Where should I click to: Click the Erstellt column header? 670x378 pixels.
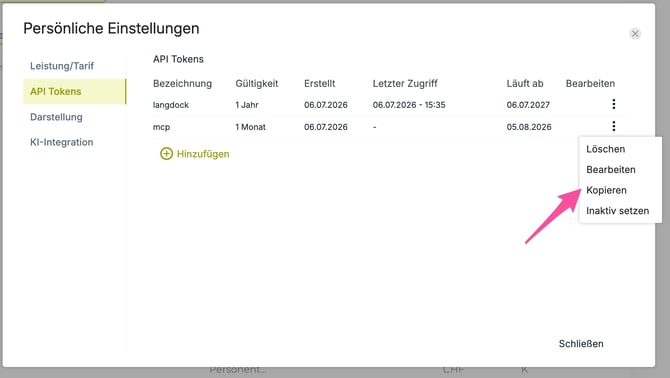(x=320, y=84)
